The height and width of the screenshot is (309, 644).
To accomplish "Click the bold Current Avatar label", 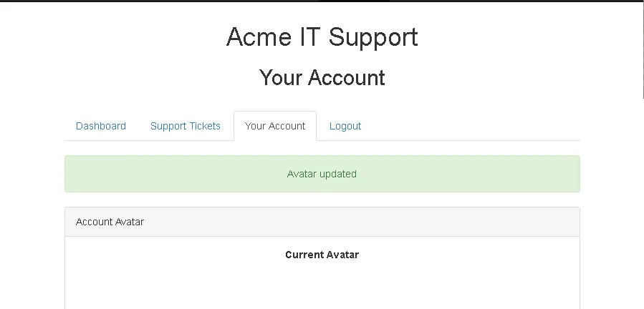I will 322,255.
